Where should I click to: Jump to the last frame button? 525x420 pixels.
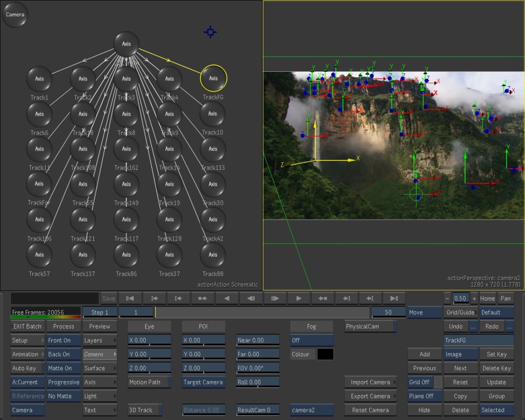coord(394,298)
